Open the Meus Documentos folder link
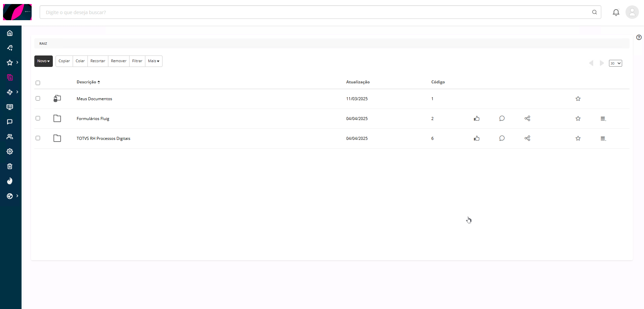Image resolution: width=644 pixels, height=309 pixels. point(94,99)
